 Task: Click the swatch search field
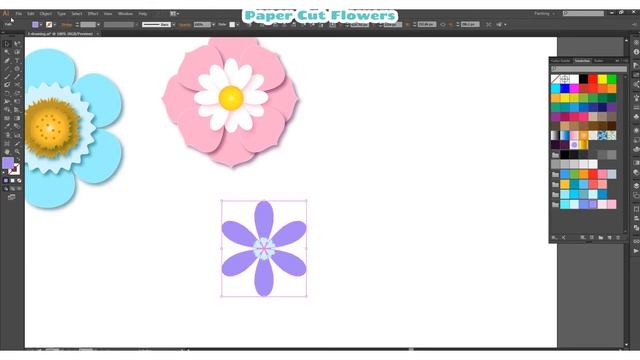(589, 69)
